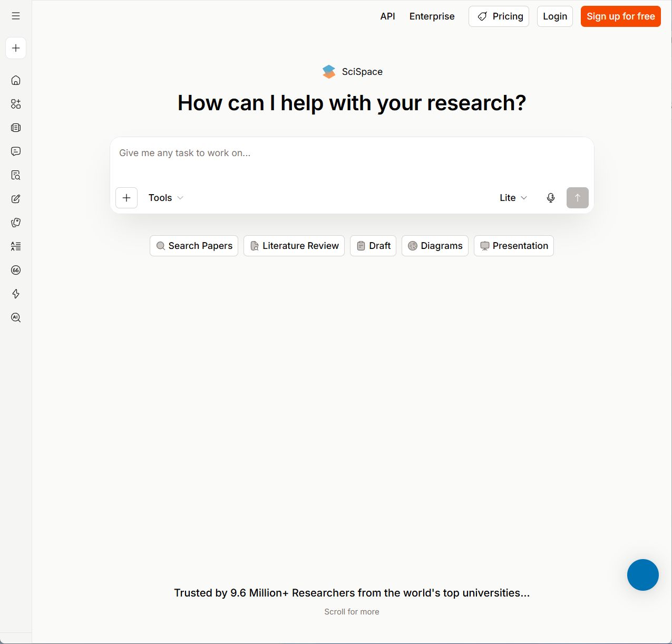Click the 'How can I help' heading
The image size is (672, 644).
(352, 103)
